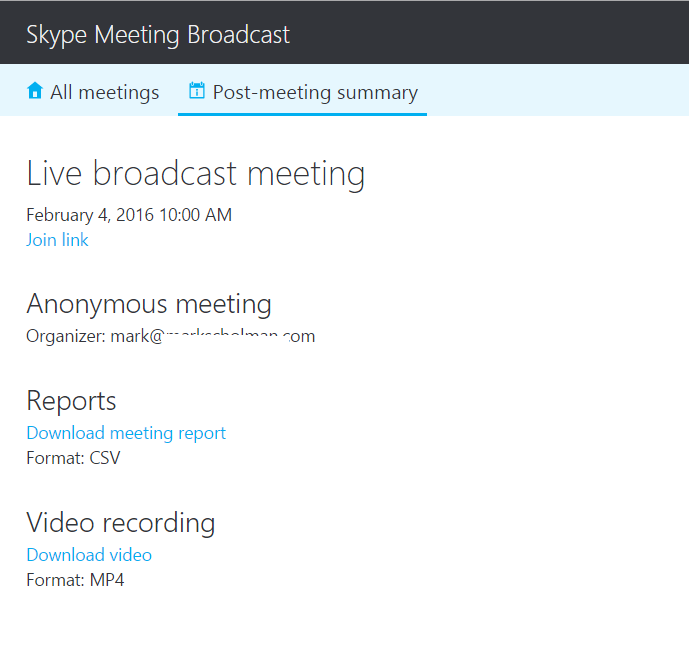Open the Join link

point(58,240)
